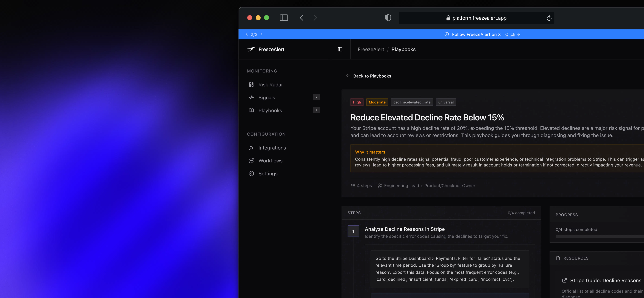Select step number 1 box
Viewport: 644px width, 298px height.
click(353, 231)
